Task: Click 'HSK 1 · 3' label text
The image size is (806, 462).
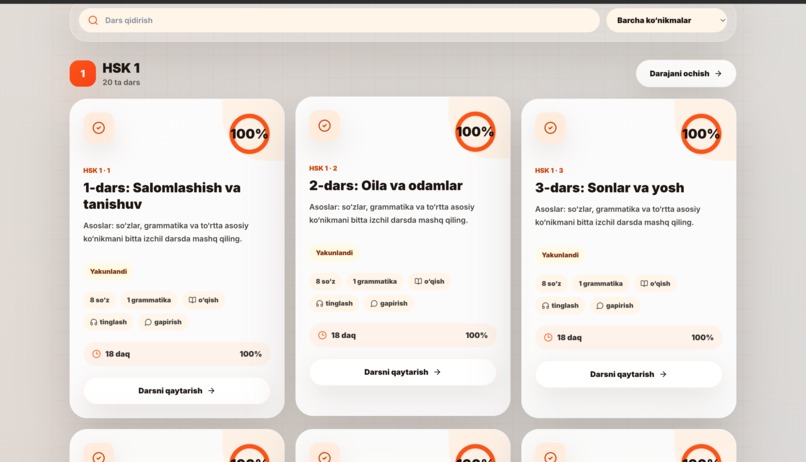Action: coord(549,171)
